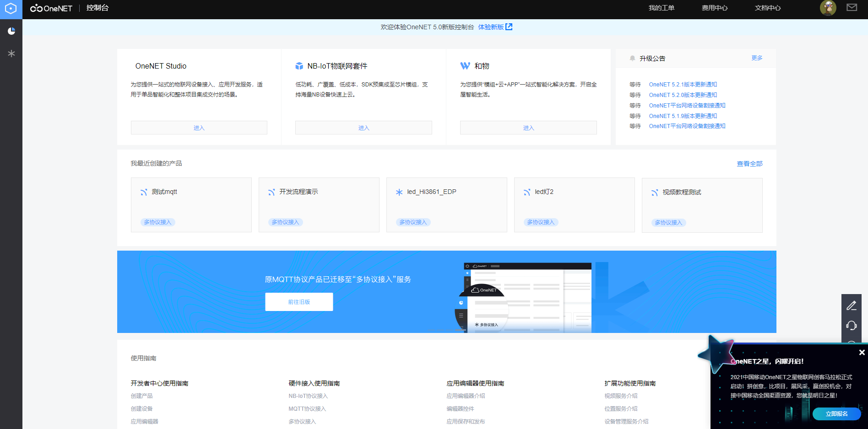
Task: Click 控制台 in the header
Action: pos(97,8)
